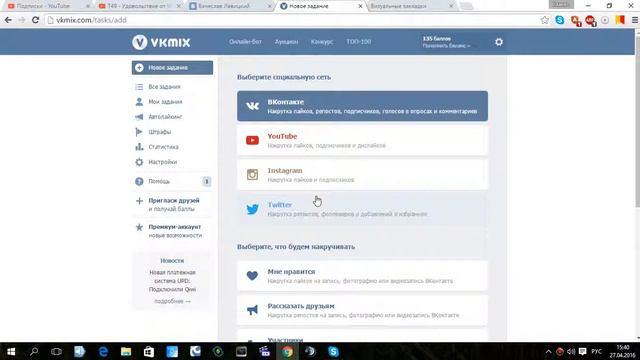Click the volume icon in system tray
Image resolution: width=640 pixels, height=360 pixels.
571,351
